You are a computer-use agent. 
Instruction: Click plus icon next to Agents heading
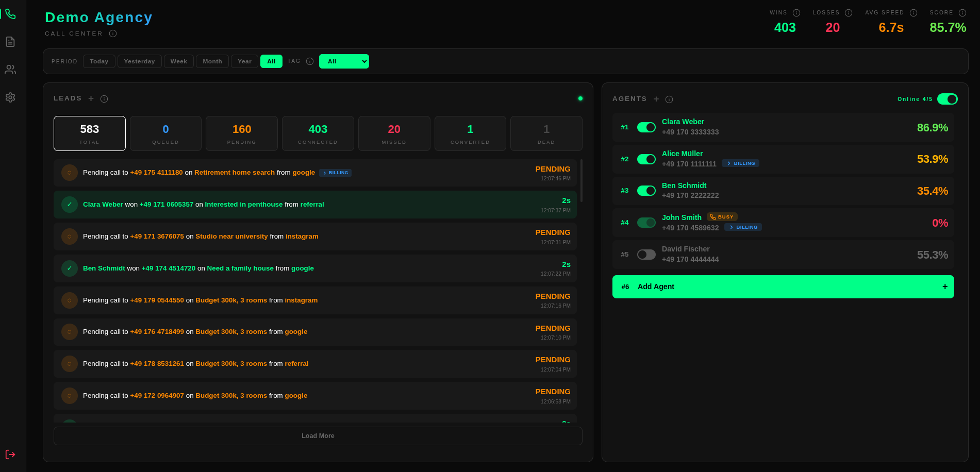click(x=656, y=99)
